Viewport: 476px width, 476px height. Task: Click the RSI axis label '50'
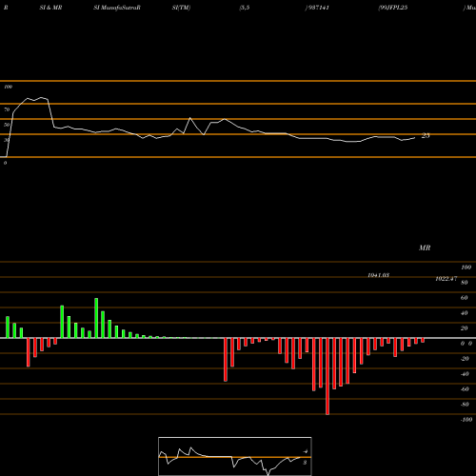coord(7,125)
